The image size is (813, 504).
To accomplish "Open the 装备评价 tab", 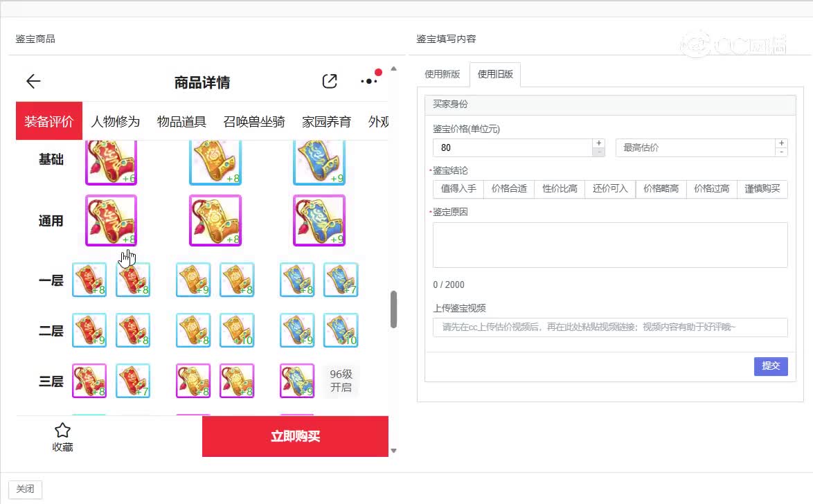I will click(x=48, y=121).
